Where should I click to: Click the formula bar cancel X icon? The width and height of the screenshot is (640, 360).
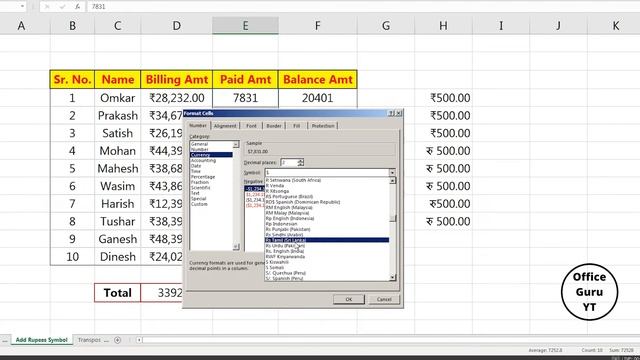pos(47,7)
